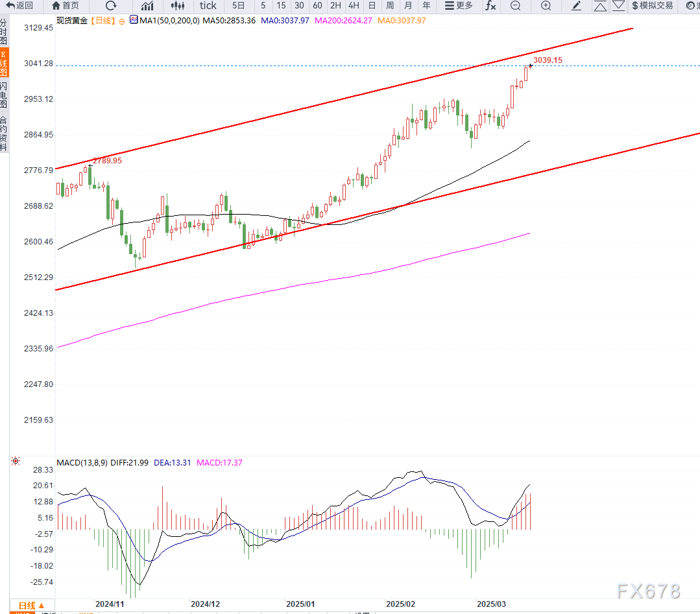This screenshot has width=700, height=614.
Task: Open 模拟交易 simulated trading
Action: click(652, 6)
